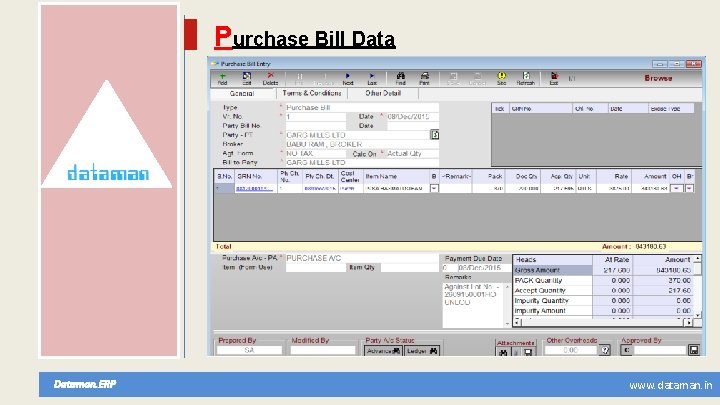
Task: Click the Agt. Form field NO TAX
Action: [315, 153]
